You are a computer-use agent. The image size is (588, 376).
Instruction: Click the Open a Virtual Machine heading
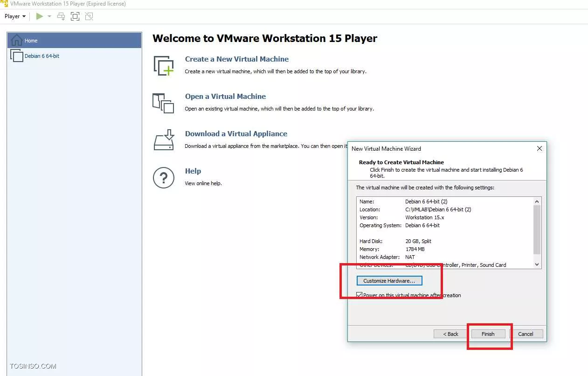[225, 96]
